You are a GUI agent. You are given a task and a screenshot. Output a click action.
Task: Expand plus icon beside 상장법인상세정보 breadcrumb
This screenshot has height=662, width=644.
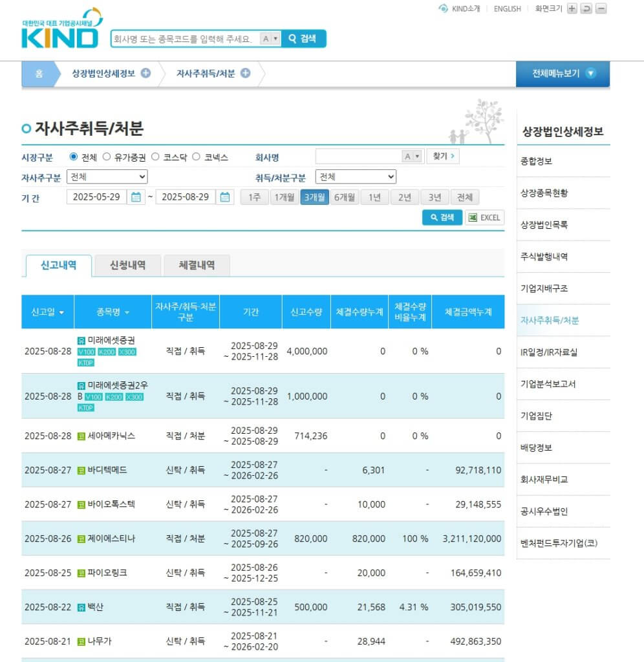[145, 73]
